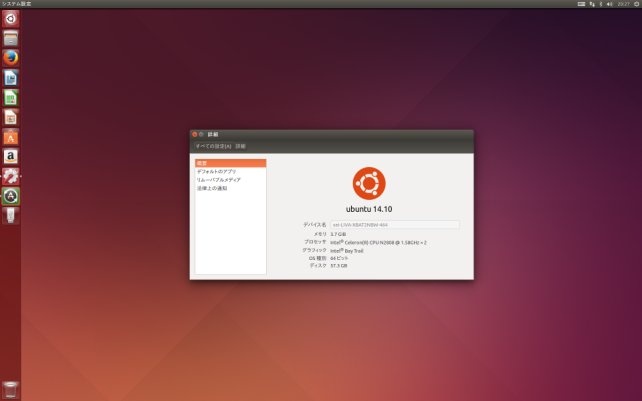642x401 pixels.
Task: Open the Trash in the launcher
Action: point(11,390)
